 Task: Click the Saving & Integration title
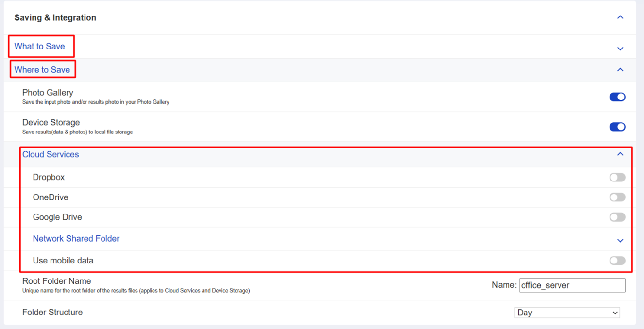(x=55, y=18)
